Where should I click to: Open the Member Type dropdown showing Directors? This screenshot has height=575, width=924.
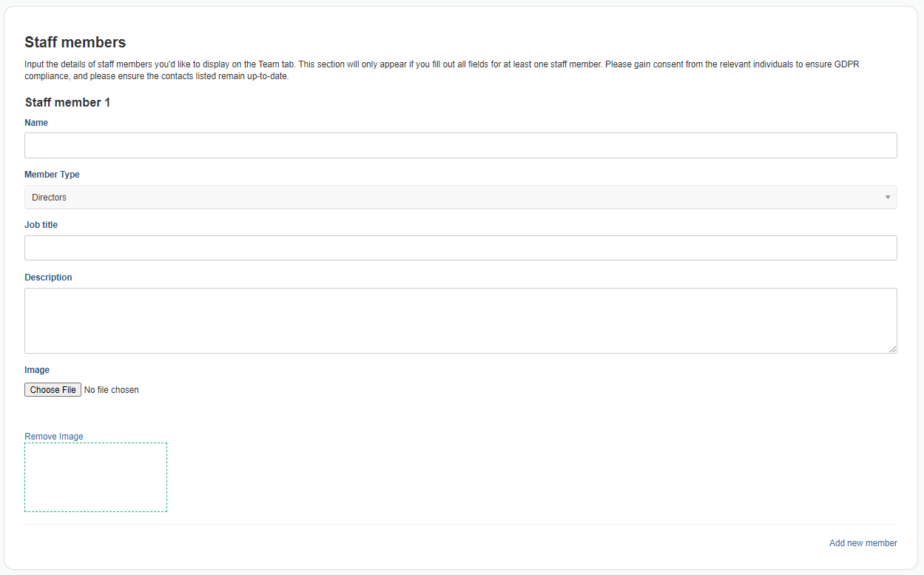(x=460, y=198)
